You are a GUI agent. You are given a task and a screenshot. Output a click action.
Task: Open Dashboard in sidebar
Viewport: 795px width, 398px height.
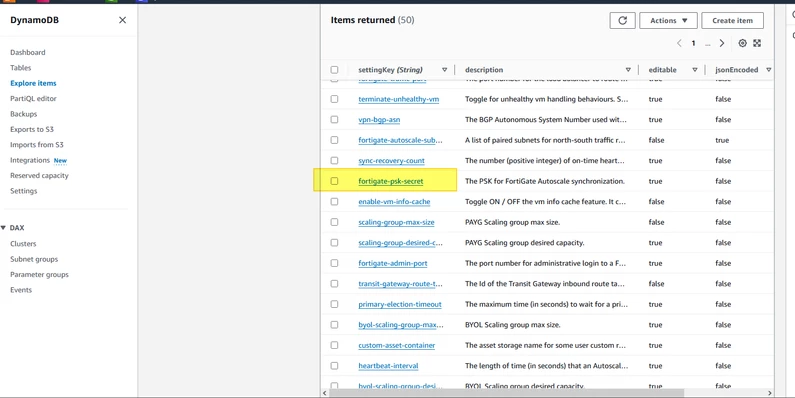(27, 52)
